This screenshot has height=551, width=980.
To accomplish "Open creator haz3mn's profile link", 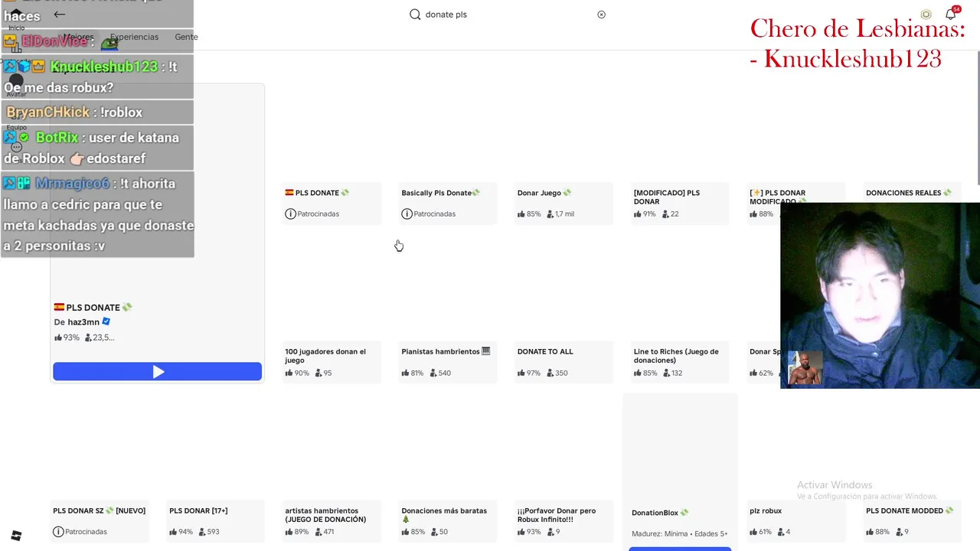I will pyautogui.click(x=83, y=322).
